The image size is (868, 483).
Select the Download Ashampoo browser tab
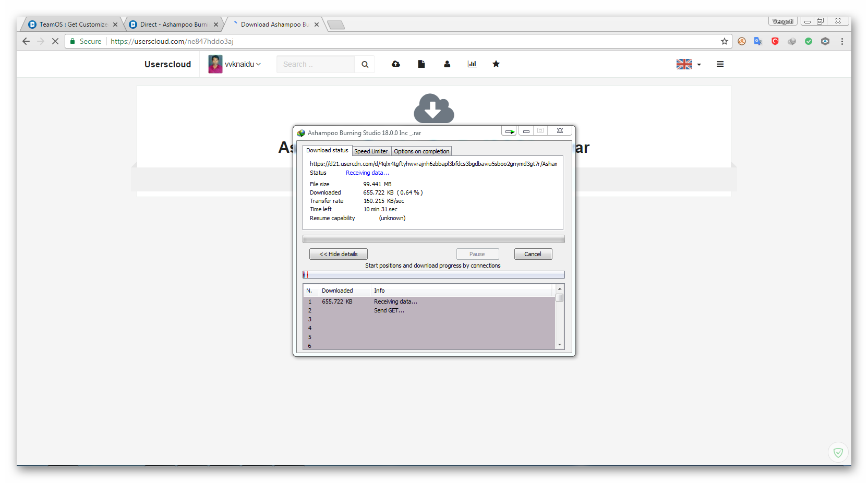pyautogui.click(x=274, y=25)
